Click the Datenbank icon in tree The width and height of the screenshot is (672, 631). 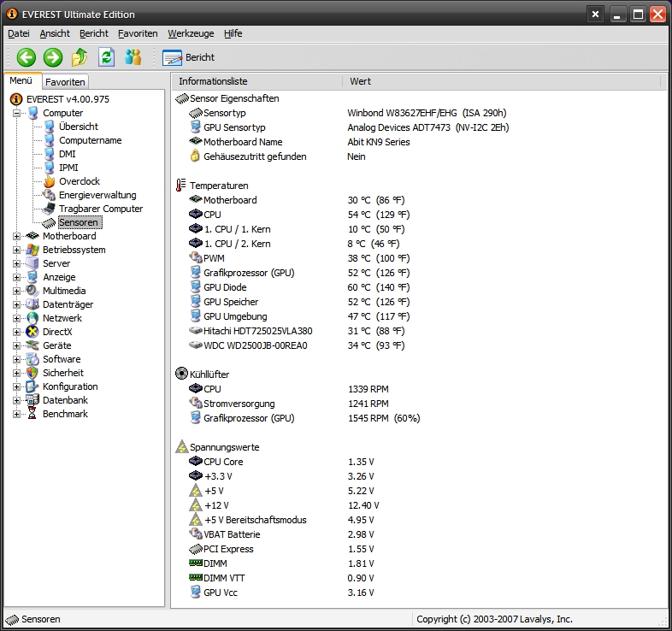[32, 400]
